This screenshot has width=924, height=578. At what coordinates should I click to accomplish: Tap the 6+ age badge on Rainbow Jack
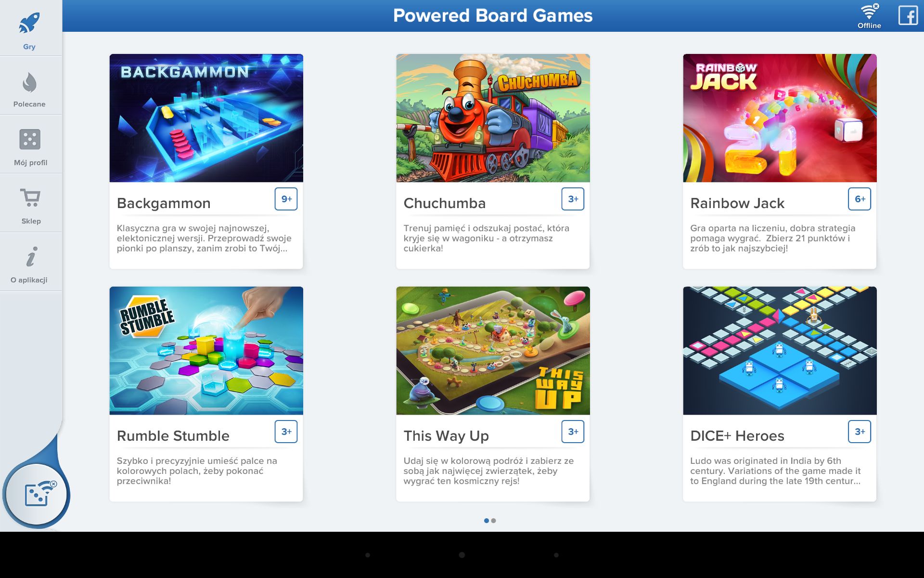(x=860, y=199)
